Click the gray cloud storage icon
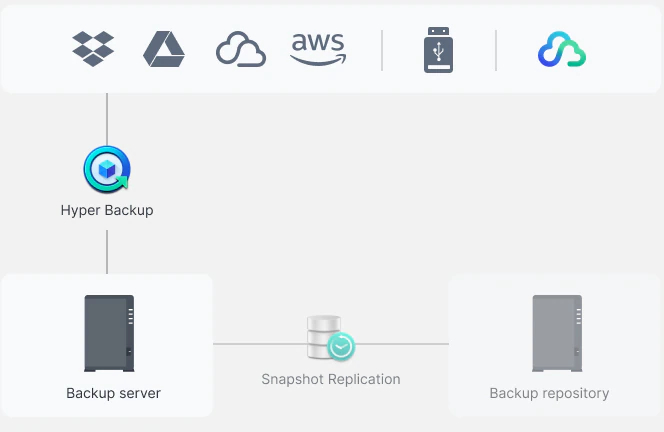The width and height of the screenshot is (664, 432). coord(241,49)
